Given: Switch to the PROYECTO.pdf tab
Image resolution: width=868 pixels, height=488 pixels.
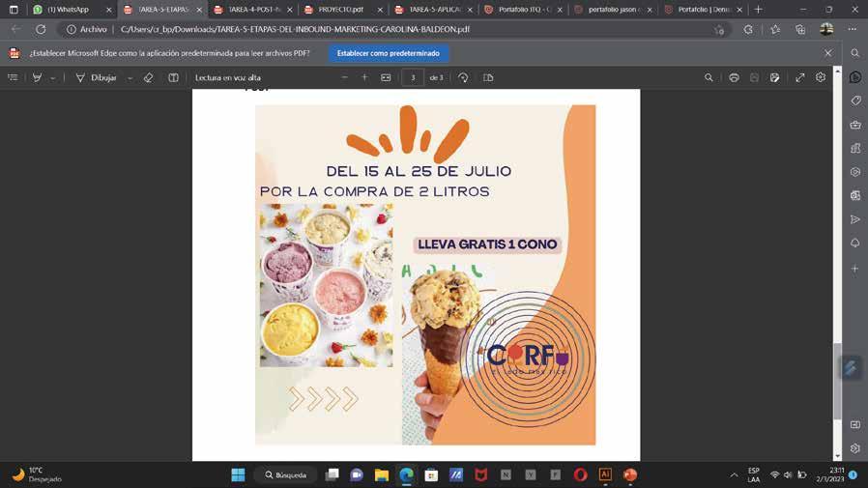Looking at the screenshot, I should (x=343, y=10).
